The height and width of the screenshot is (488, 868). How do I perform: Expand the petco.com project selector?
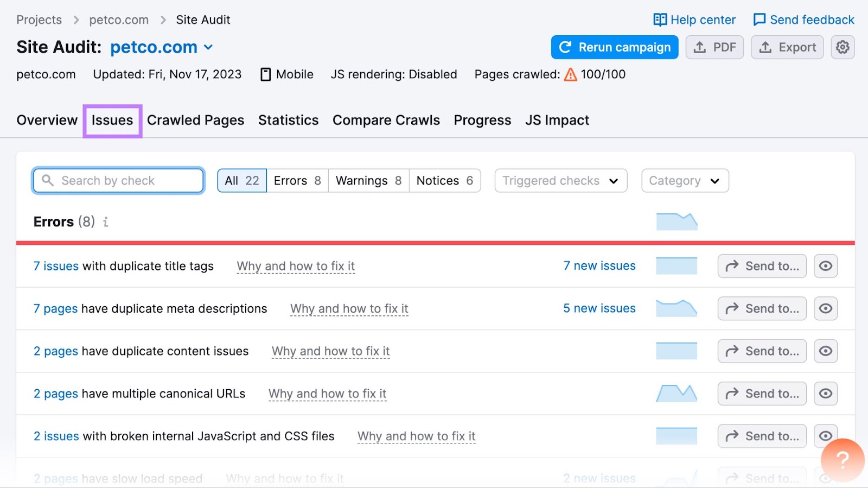pyautogui.click(x=208, y=47)
